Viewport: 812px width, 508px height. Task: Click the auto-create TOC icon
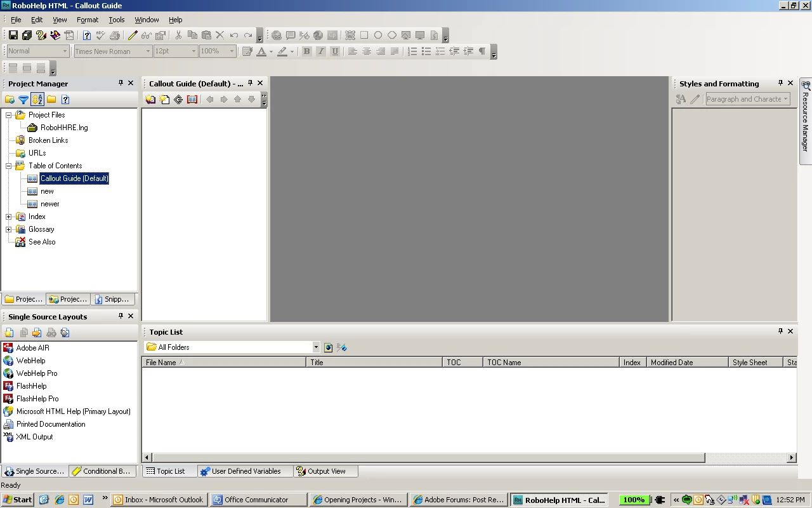coord(178,100)
